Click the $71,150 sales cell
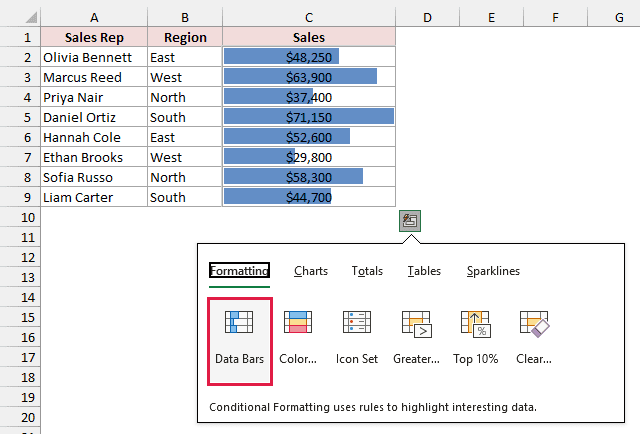Image resolution: width=640 pixels, height=434 pixels. pos(309,117)
